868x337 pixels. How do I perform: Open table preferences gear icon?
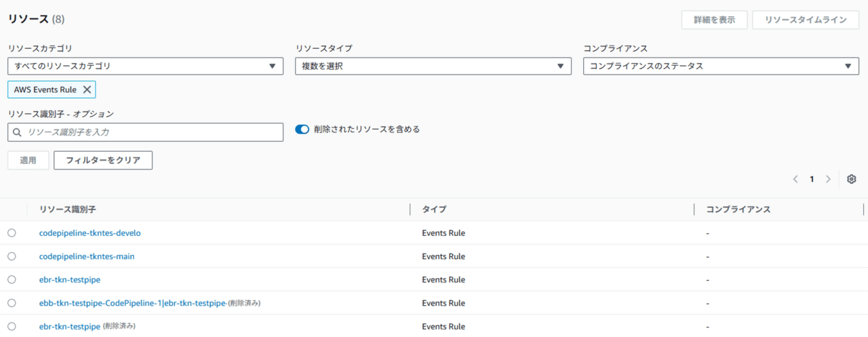click(852, 180)
